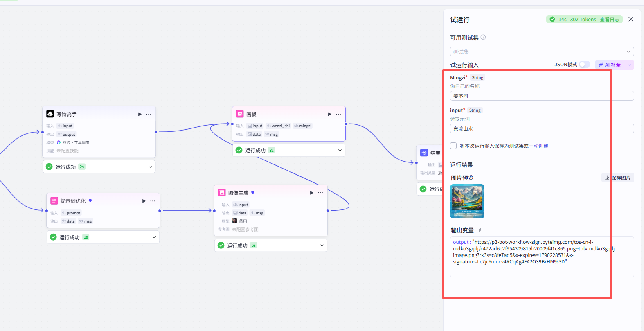Click 14s | 302 Tokens status text
Screen dimensions: 644x331
(577, 19)
